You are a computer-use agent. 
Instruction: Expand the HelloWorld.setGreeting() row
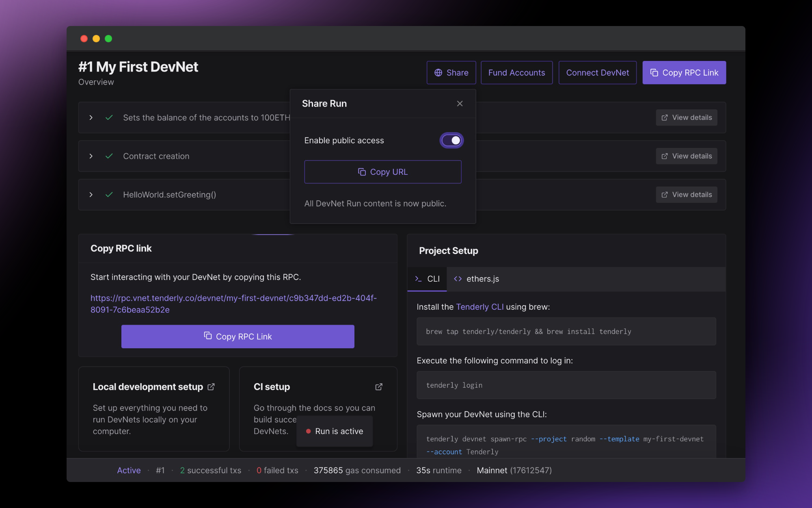[x=91, y=195]
